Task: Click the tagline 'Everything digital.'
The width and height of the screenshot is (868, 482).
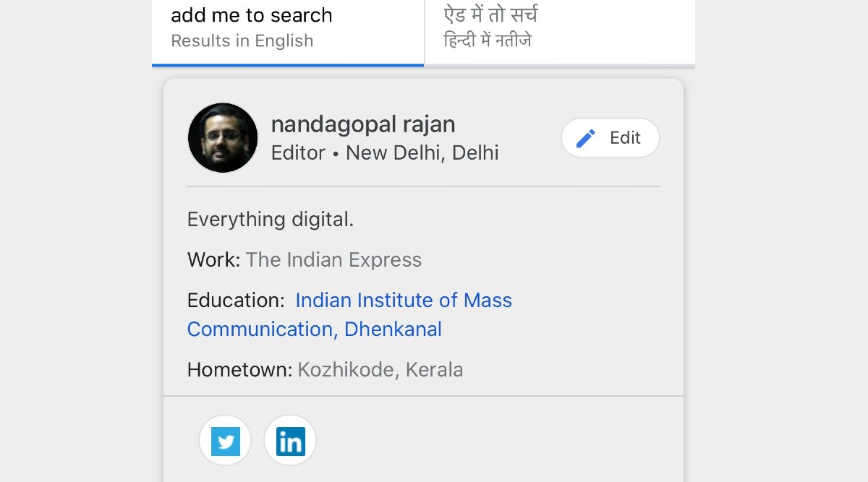Action: 271,219
